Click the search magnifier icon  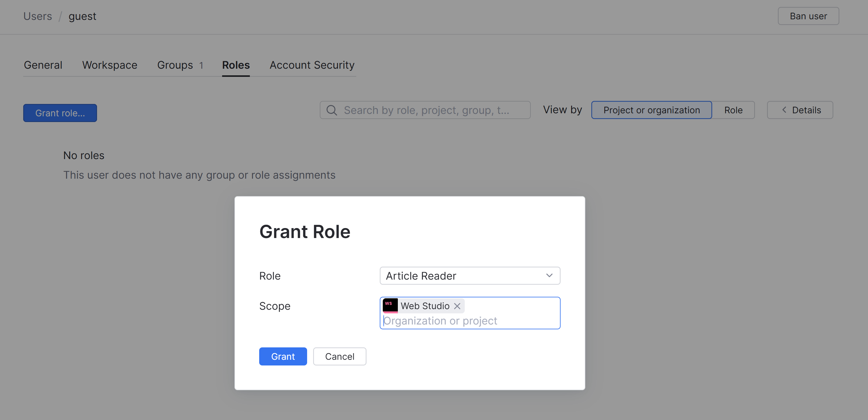(332, 110)
